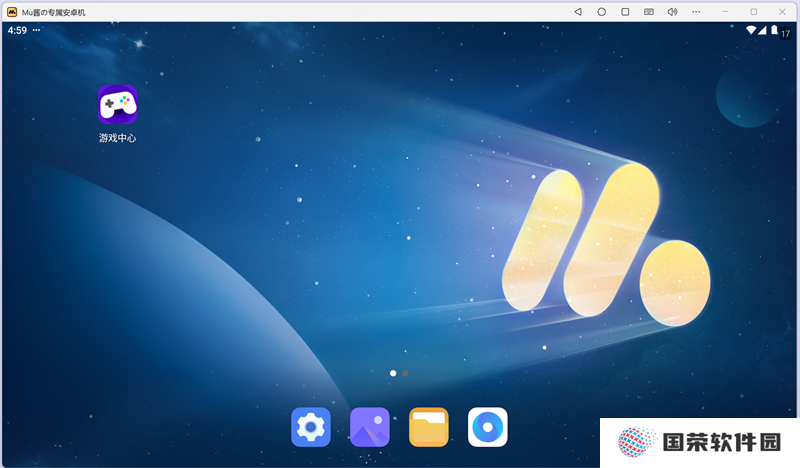Open the Gallery app in dock
This screenshot has height=468, width=800.
click(x=370, y=427)
